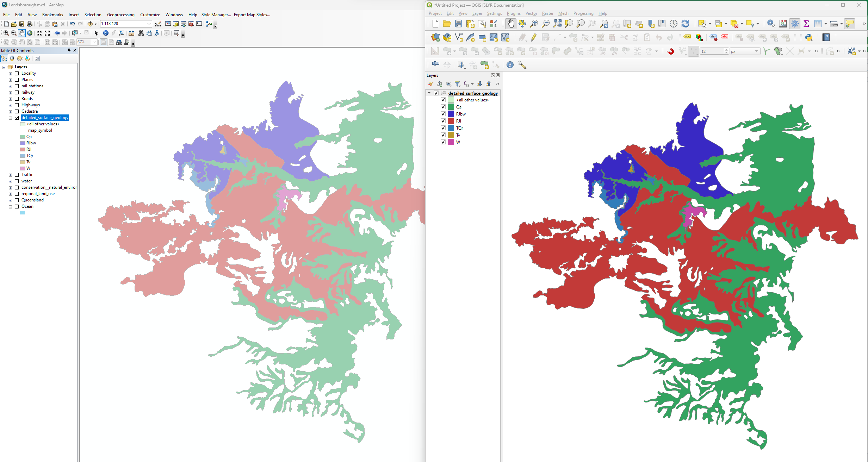Open QGIS Identify Features tool
868x462 pixels.
(x=771, y=24)
